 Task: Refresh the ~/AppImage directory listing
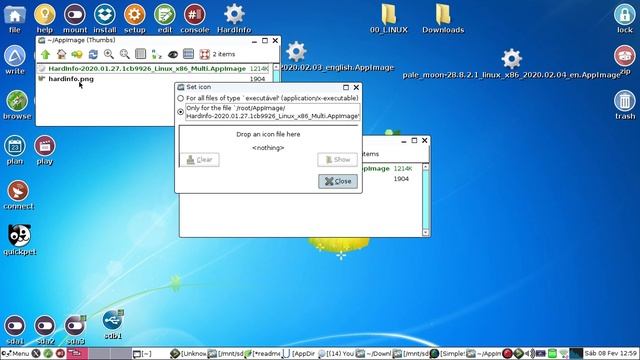(93, 54)
